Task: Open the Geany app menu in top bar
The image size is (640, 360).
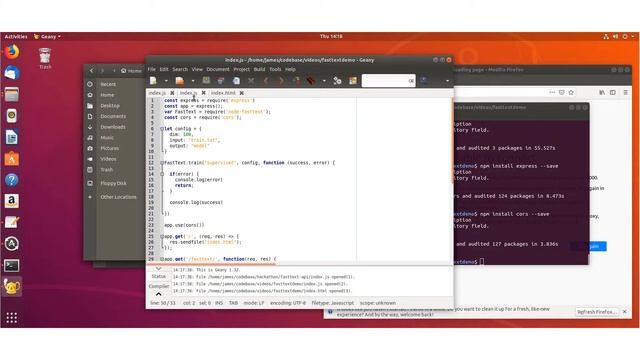Action: [47, 37]
